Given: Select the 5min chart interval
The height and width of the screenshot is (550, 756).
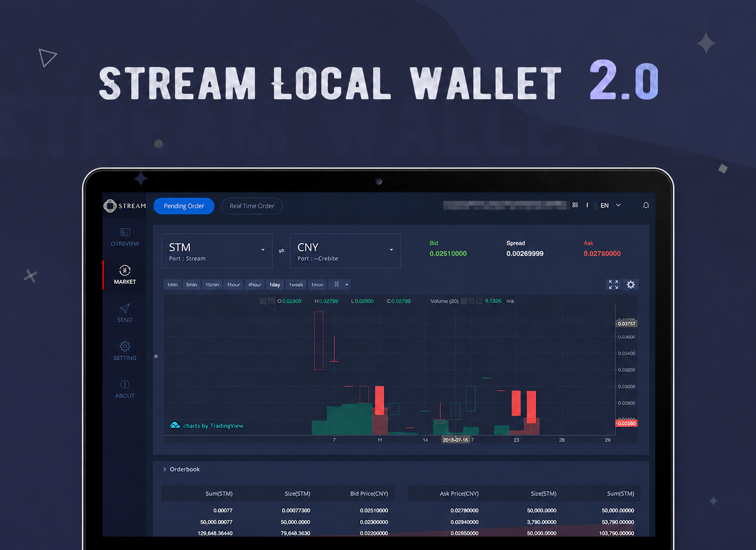Looking at the screenshot, I should click(x=191, y=285).
